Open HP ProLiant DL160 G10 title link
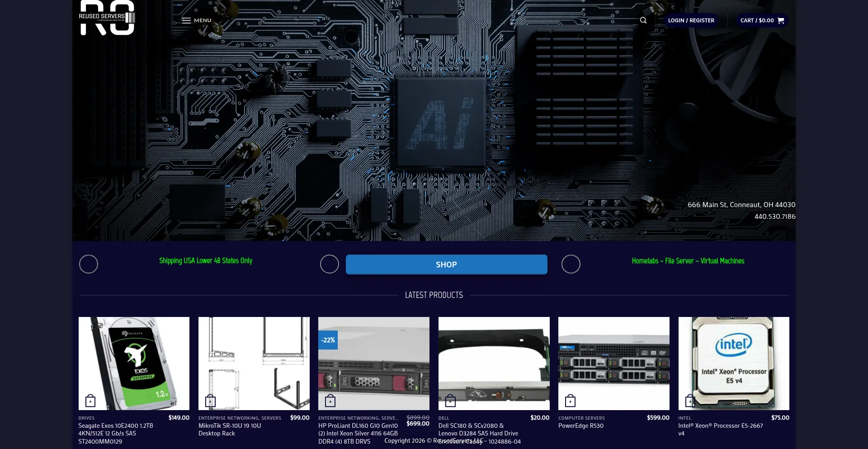The height and width of the screenshot is (449, 868). pos(358,434)
